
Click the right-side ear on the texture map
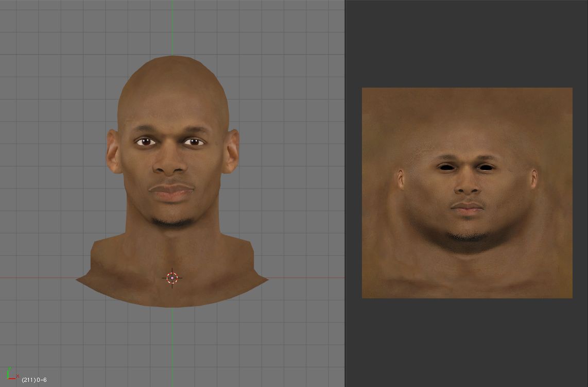(534, 178)
